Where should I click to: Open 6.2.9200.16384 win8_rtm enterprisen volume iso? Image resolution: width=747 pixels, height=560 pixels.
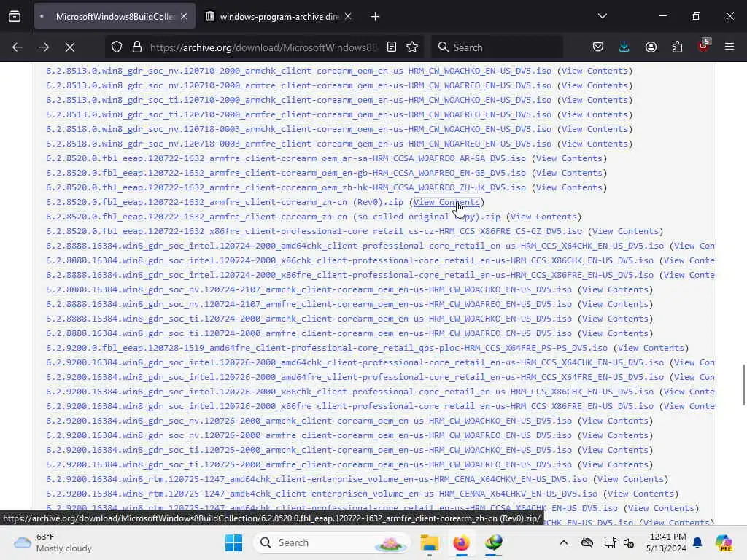322,494
